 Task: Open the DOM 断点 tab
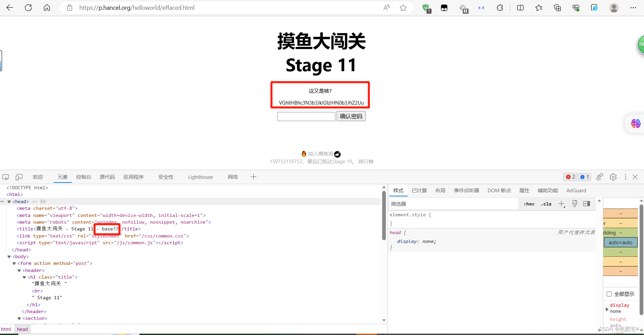pyautogui.click(x=499, y=191)
